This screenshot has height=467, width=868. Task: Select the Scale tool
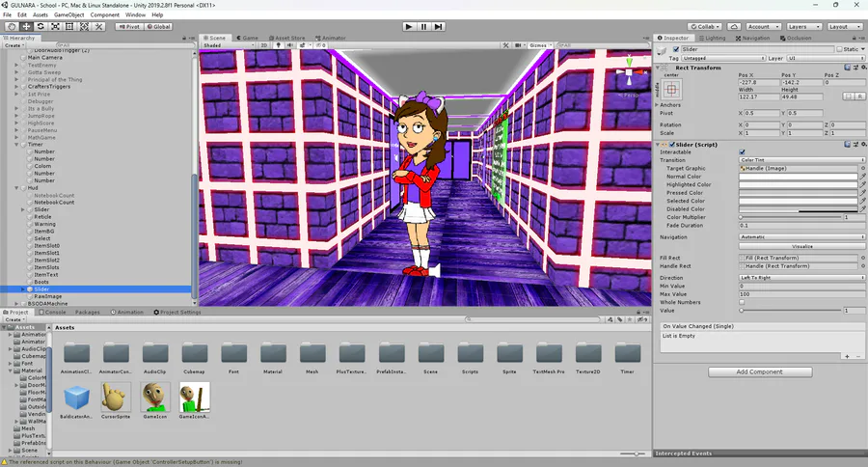(55, 27)
